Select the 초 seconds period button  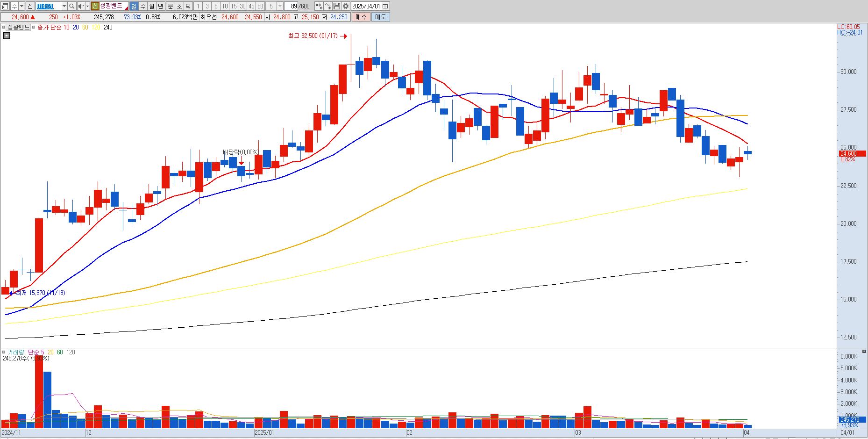[179, 6]
